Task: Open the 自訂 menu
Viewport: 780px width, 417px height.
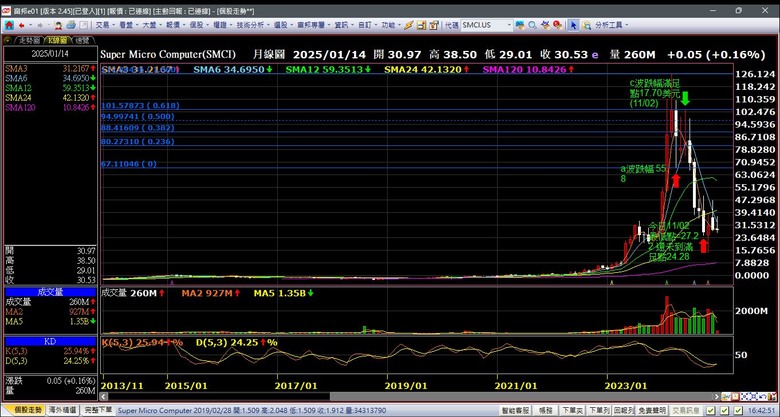Action: [x=368, y=25]
